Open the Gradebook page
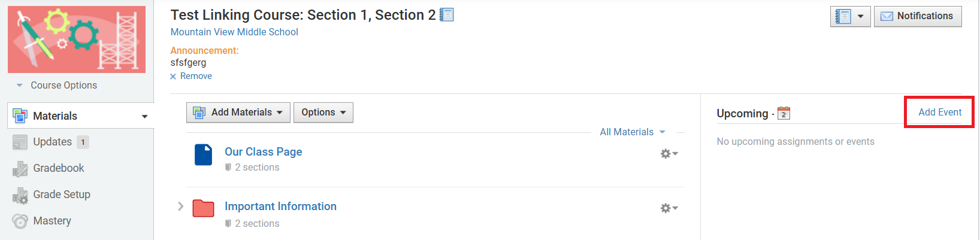Screen dimensions: 980x240 click(x=58, y=168)
